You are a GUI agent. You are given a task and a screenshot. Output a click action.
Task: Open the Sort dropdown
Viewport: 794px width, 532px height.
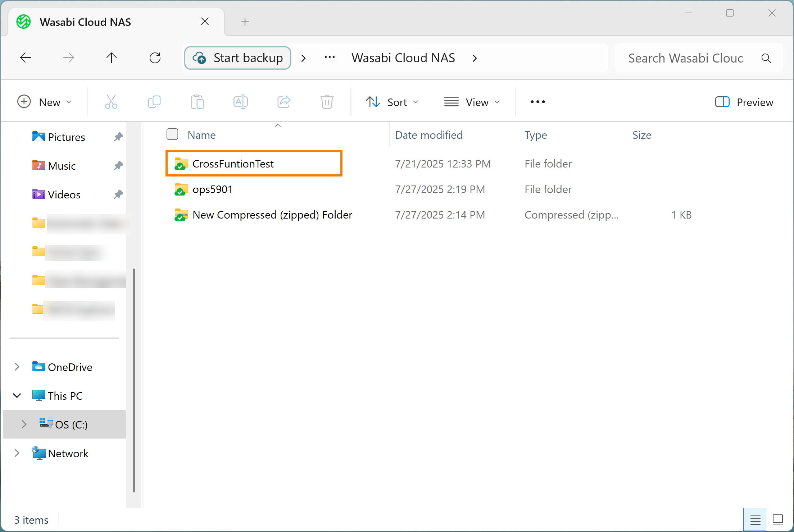[x=392, y=102]
